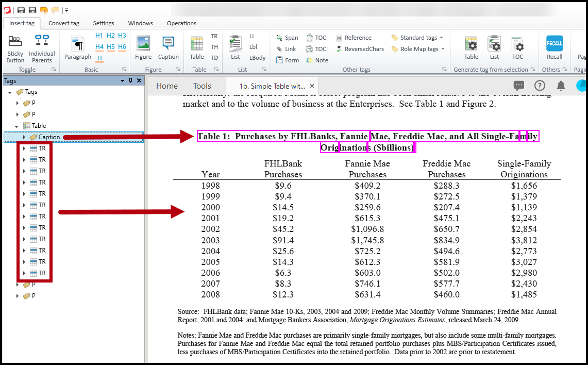Open the Basic group dialog launcher
The image size is (588, 365).
point(124,70)
